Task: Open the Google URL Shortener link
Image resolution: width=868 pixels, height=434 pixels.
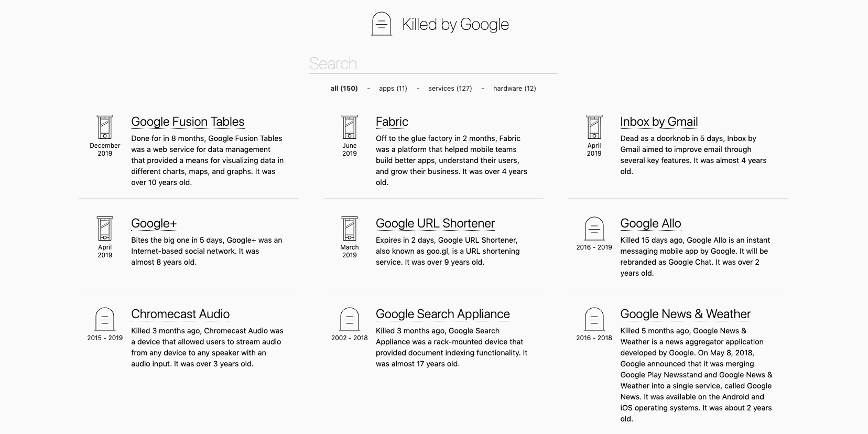Action: (435, 223)
